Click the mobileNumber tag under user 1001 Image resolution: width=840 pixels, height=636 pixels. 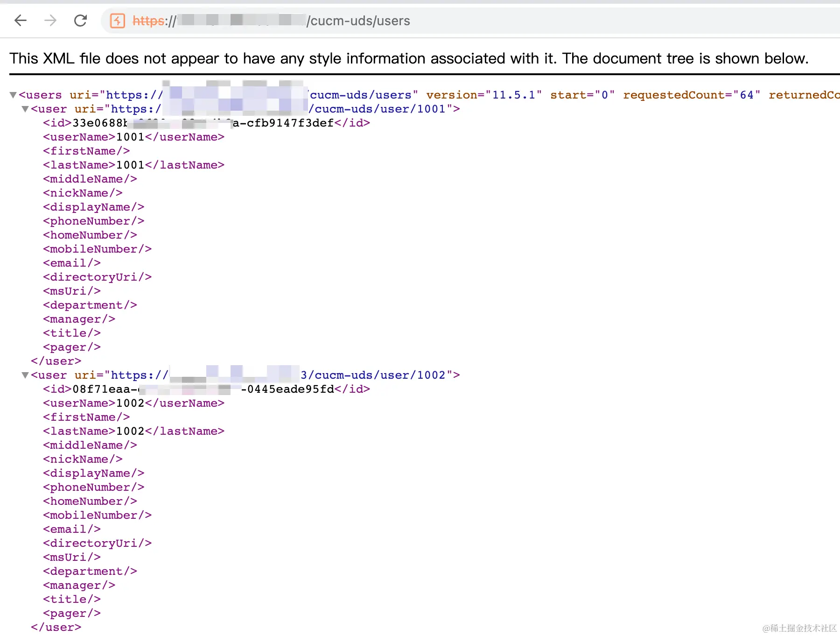[x=97, y=249]
